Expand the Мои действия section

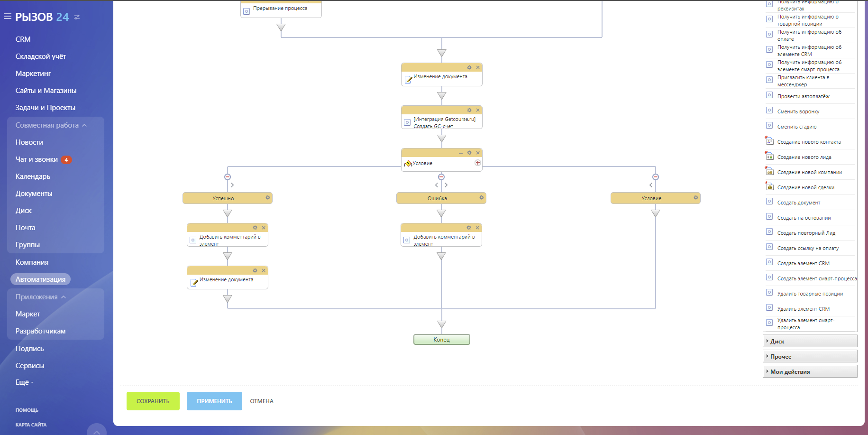point(789,371)
